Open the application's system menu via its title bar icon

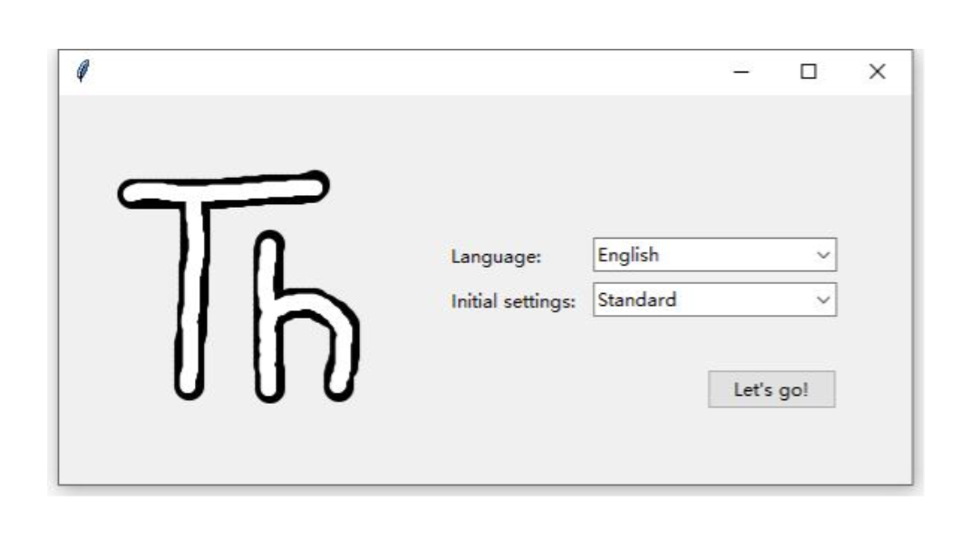[84, 69]
